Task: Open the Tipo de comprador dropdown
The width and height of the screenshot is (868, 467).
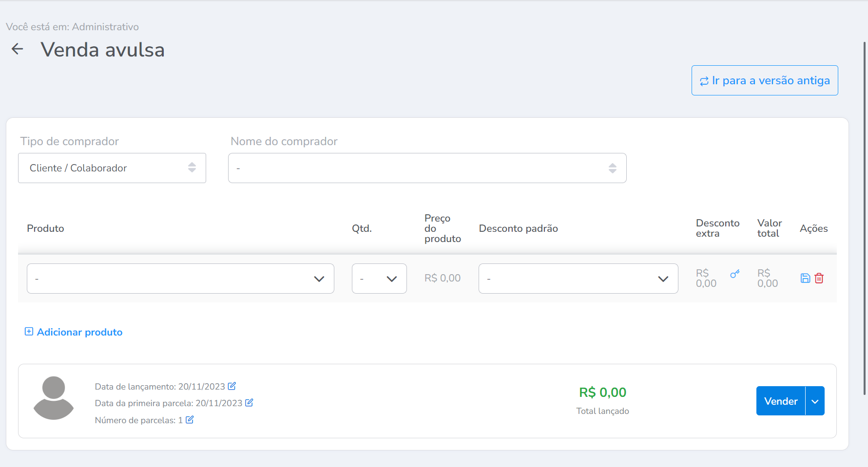Action: coord(112,168)
